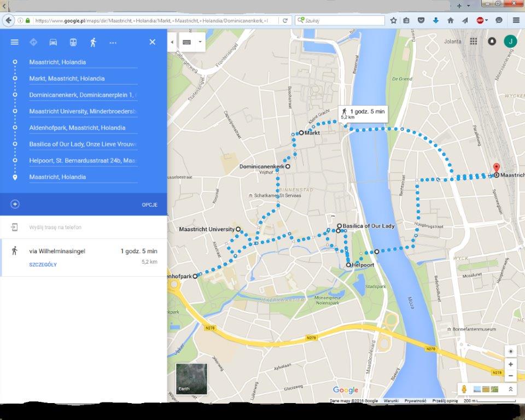Click the Adblock Plus ABP icon

(x=480, y=20)
